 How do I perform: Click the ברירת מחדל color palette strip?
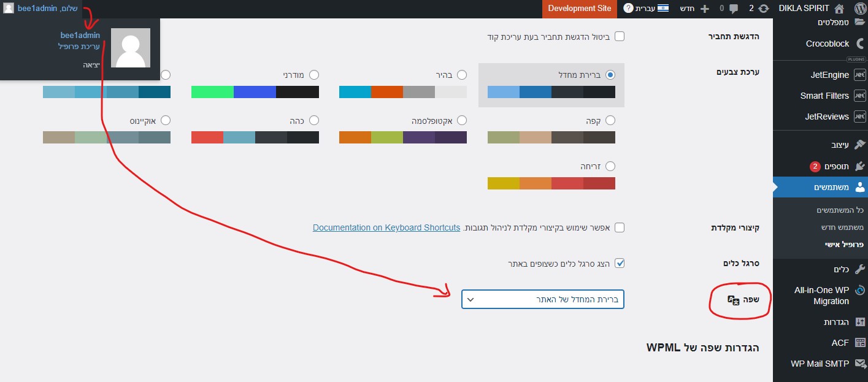(x=551, y=92)
